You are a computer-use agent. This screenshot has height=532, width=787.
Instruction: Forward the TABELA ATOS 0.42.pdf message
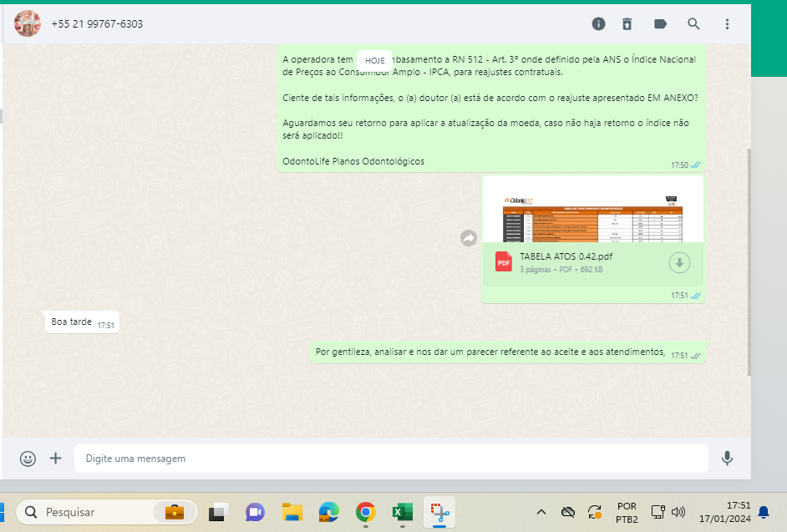[469, 238]
